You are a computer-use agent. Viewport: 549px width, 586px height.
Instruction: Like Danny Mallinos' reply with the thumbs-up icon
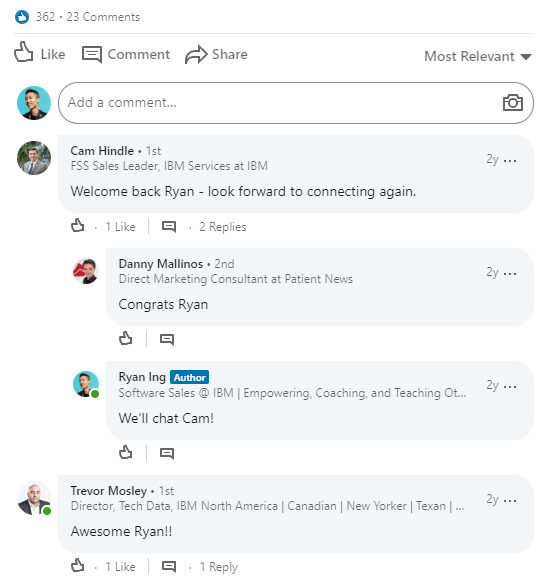[126, 338]
